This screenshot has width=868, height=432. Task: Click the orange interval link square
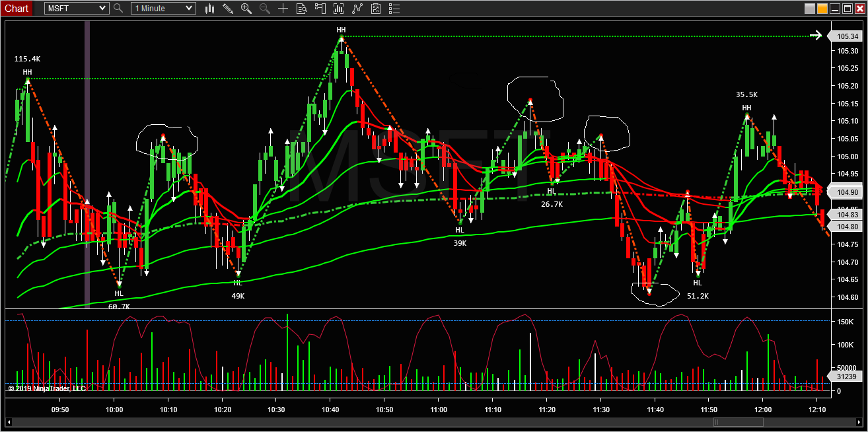coord(822,9)
